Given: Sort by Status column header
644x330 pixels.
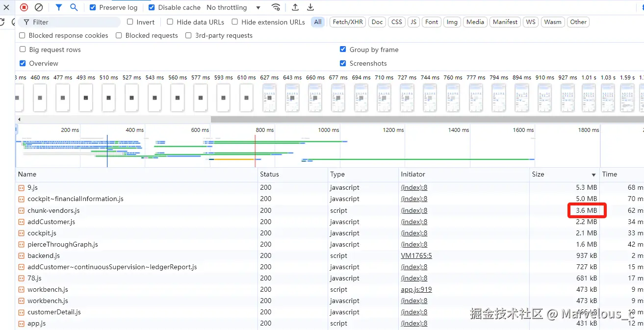Looking at the screenshot, I should click(293, 175).
